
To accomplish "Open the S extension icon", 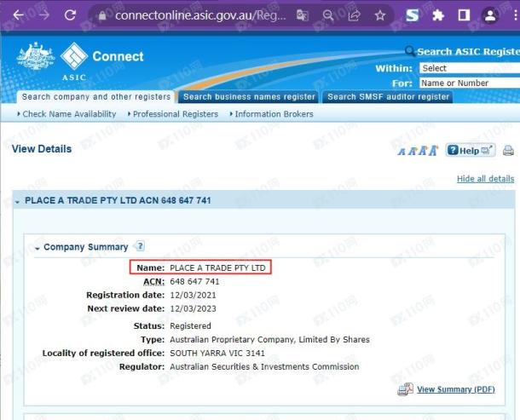I will point(413,15).
